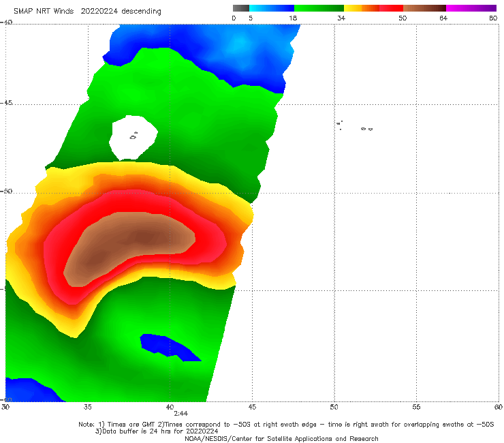This screenshot has width=504, height=443.
Task: Click the small island outlines east of 50 longitude
Action: coord(355,126)
